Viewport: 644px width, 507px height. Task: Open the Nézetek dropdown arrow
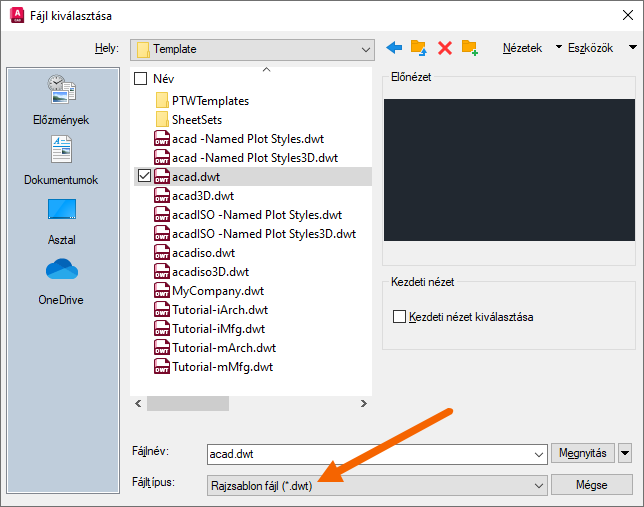point(559,47)
